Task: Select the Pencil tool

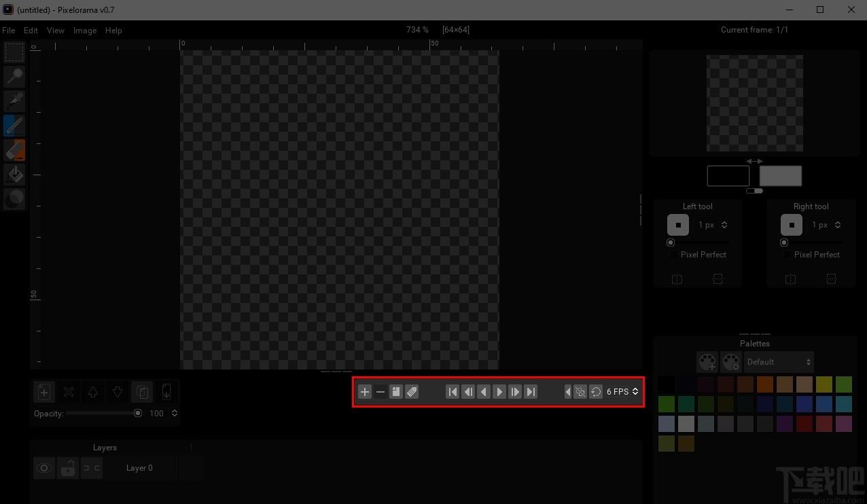Action: click(x=14, y=126)
